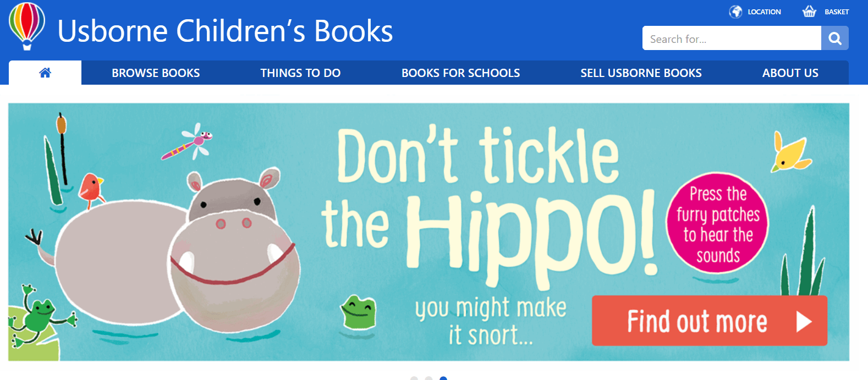Open Browse Books menu
Screen dimensions: 868x380
click(156, 73)
